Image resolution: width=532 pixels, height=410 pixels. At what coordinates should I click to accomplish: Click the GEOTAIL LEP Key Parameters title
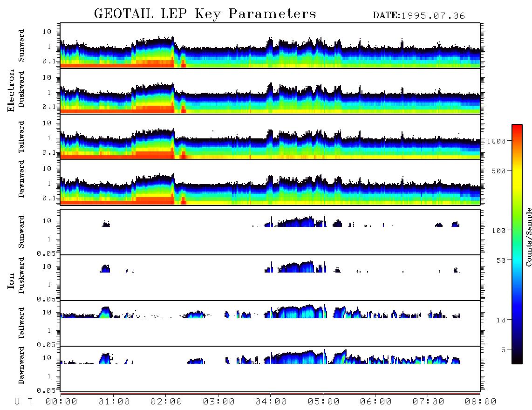pos(205,14)
